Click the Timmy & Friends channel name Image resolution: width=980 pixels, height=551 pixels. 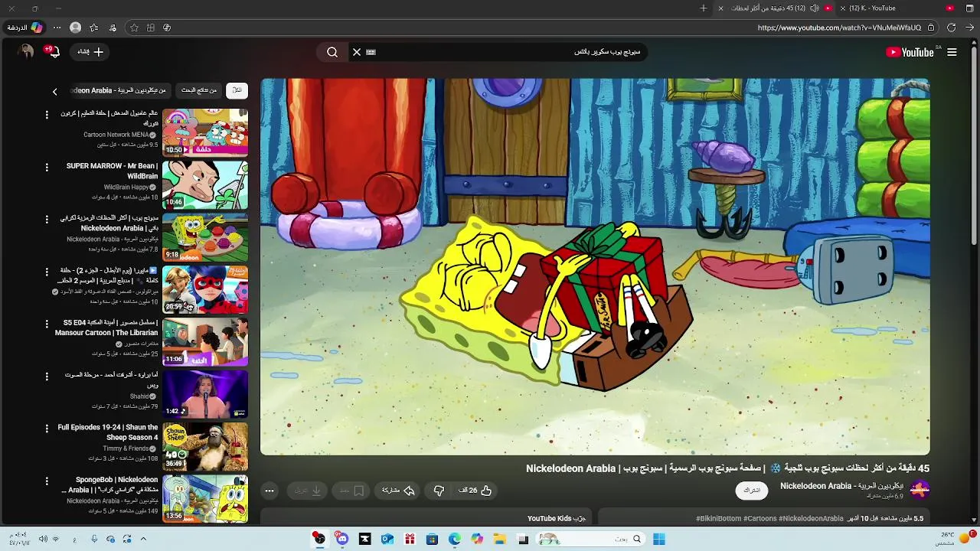126,448
